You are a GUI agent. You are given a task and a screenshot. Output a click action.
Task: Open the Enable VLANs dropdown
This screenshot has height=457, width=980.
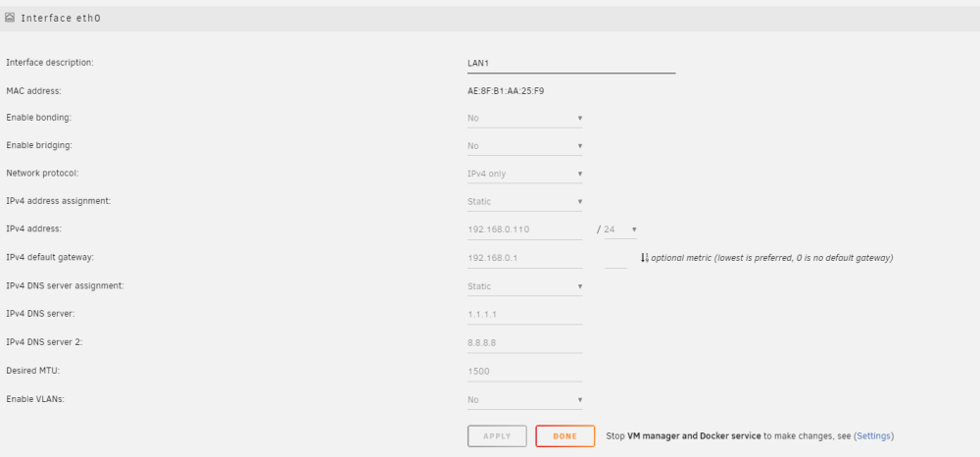525,399
